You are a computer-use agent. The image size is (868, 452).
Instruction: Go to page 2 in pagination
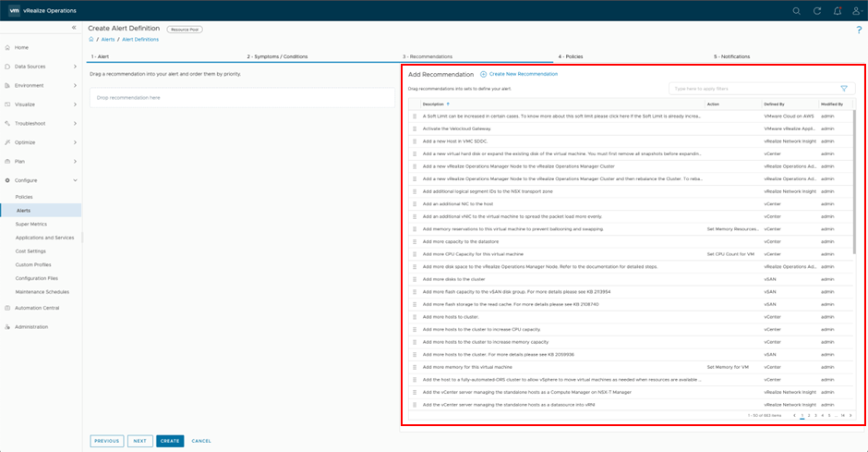click(x=809, y=415)
